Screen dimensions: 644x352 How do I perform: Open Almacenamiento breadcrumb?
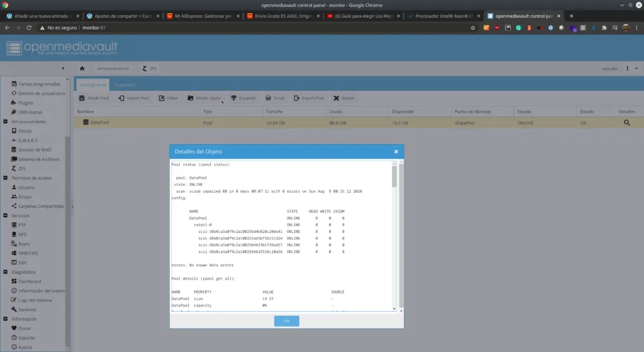coord(113,69)
